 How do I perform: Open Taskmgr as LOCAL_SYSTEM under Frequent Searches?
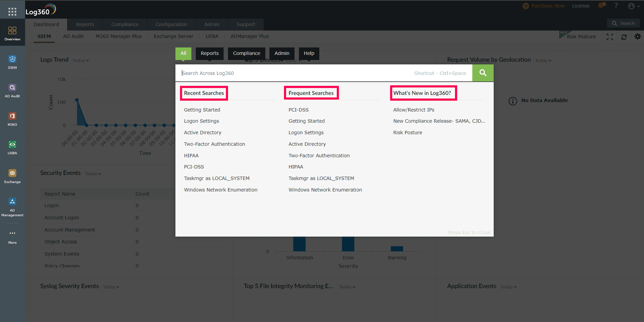321,178
